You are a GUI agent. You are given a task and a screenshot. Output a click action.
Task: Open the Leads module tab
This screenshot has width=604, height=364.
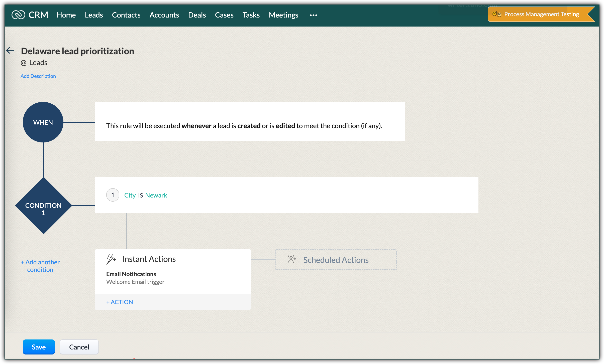pos(94,15)
